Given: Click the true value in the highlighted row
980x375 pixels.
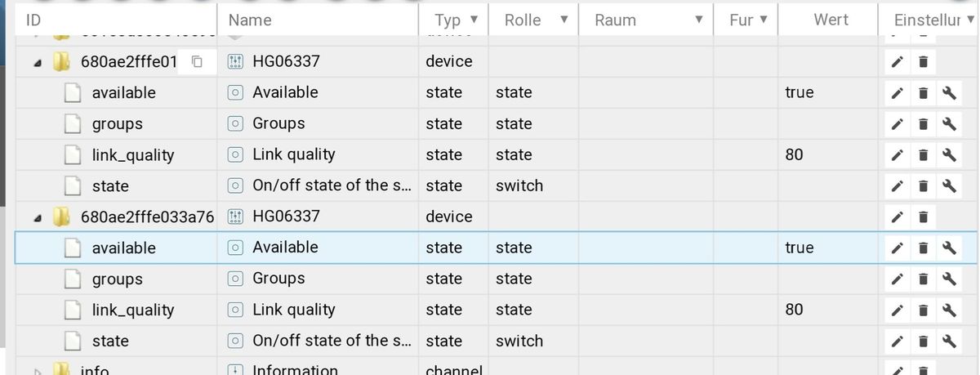Looking at the screenshot, I should tap(799, 248).
